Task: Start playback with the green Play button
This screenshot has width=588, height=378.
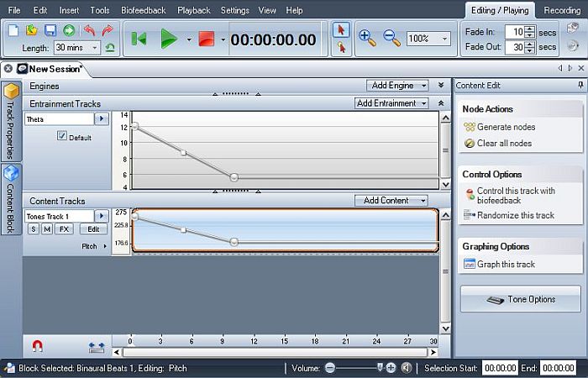Action: [169, 39]
